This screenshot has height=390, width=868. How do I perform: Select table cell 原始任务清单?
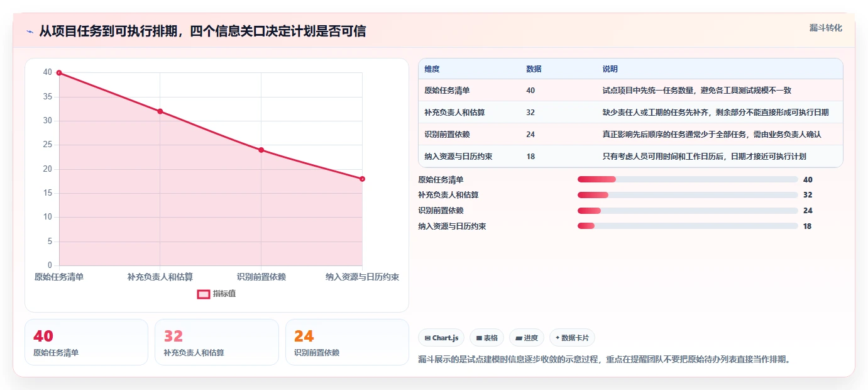[447, 91]
